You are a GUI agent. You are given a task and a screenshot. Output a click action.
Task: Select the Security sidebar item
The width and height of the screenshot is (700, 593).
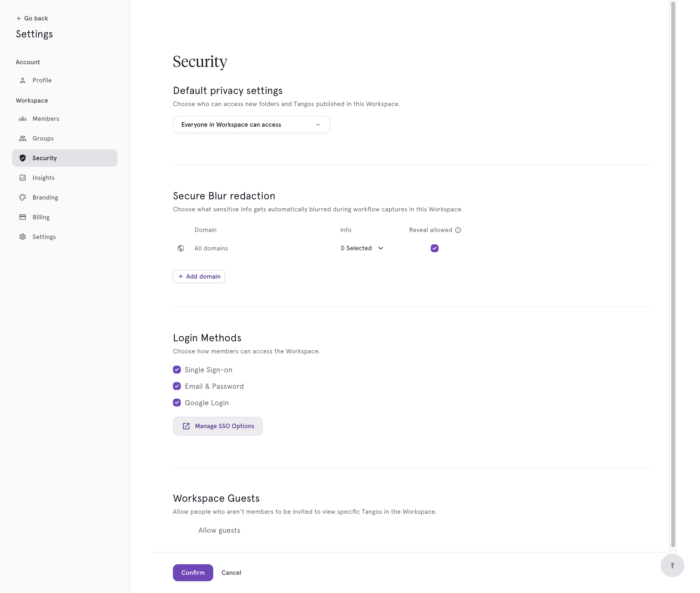pos(64,158)
